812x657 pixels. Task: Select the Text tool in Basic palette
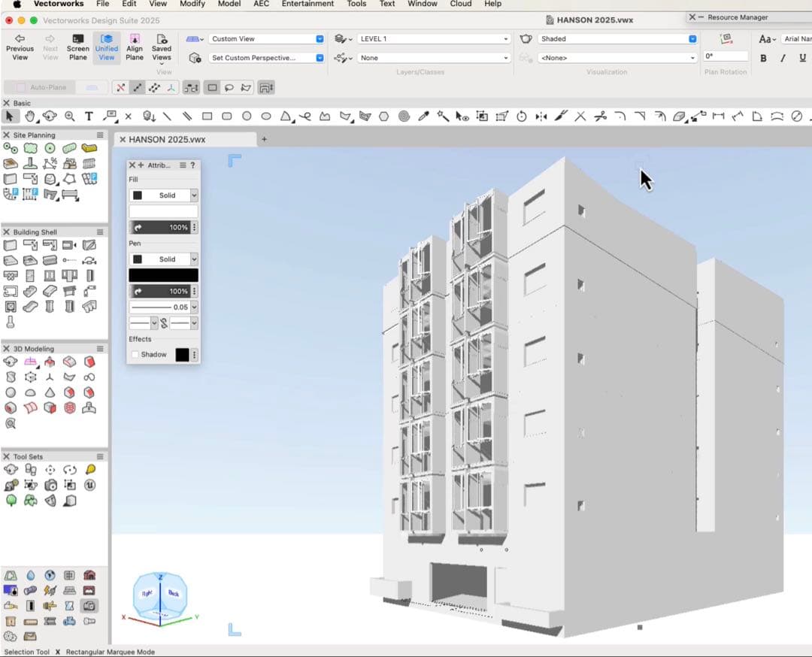[x=89, y=117]
